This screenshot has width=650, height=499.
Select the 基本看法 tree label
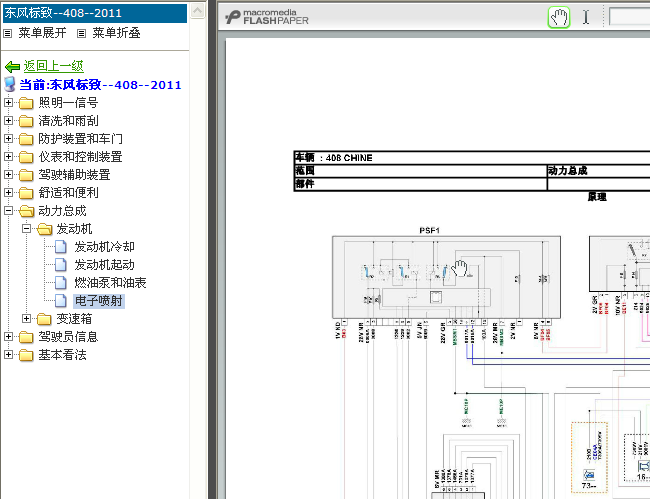(62, 355)
